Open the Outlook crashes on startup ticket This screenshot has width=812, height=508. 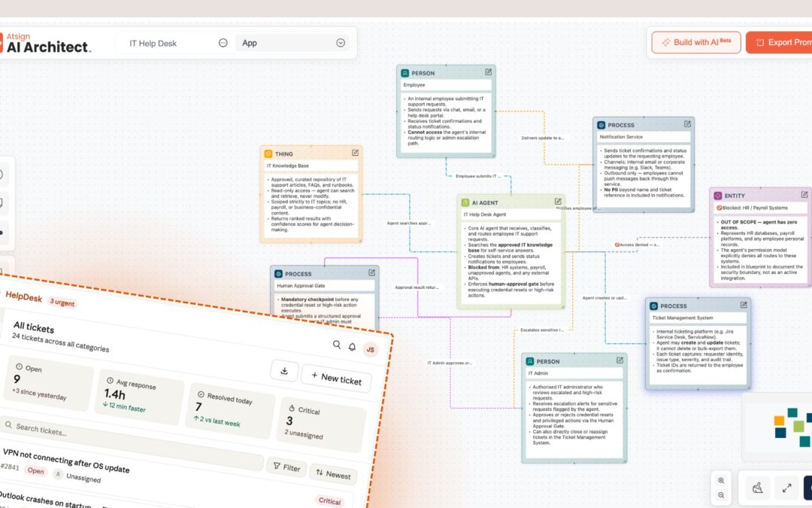coord(46,500)
